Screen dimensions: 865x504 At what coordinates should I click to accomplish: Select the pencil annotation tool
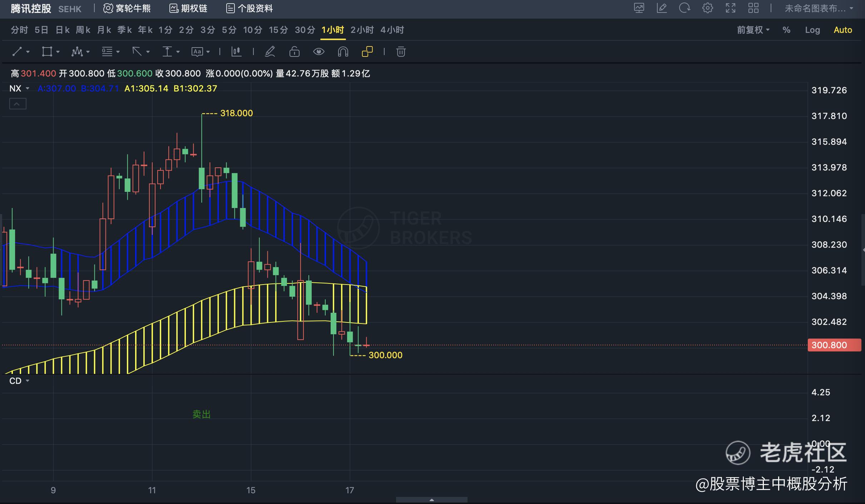point(270,52)
